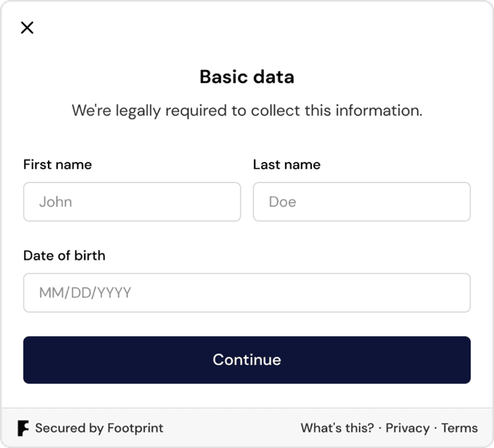Click the legally required information subtitle

click(x=247, y=110)
